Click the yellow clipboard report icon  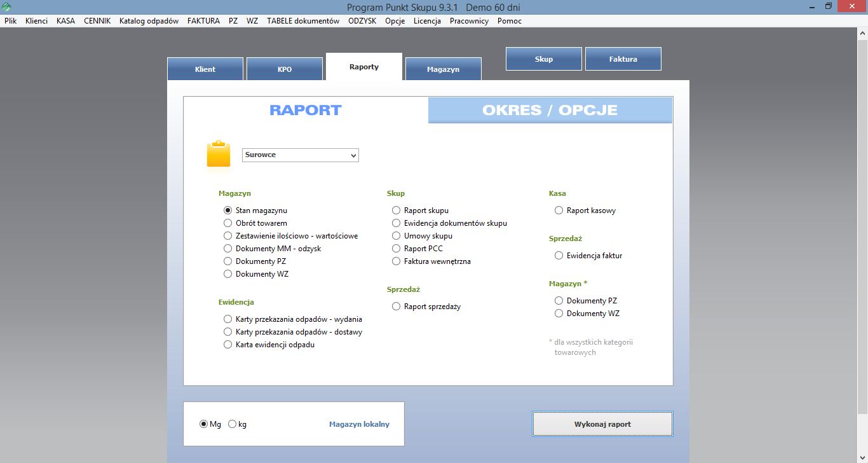pyautogui.click(x=219, y=154)
